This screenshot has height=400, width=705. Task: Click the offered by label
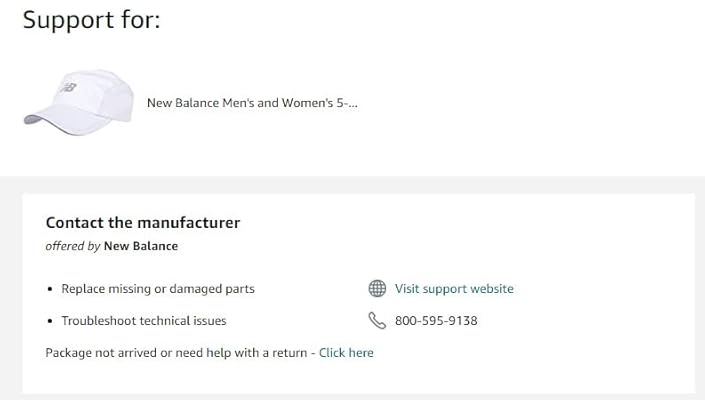[x=73, y=246]
